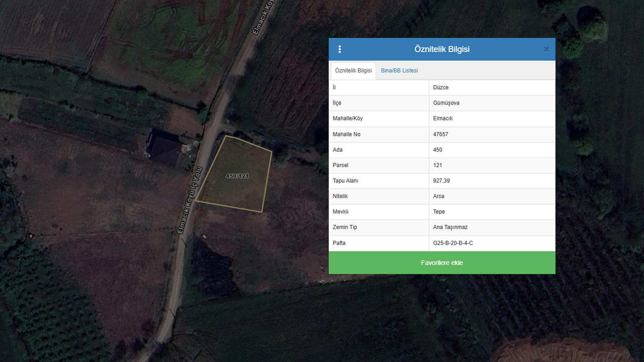This screenshot has height=362, width=644.
Task: Close the Öznitelik Bilgisi panel
Action: [x=546, y=49]
